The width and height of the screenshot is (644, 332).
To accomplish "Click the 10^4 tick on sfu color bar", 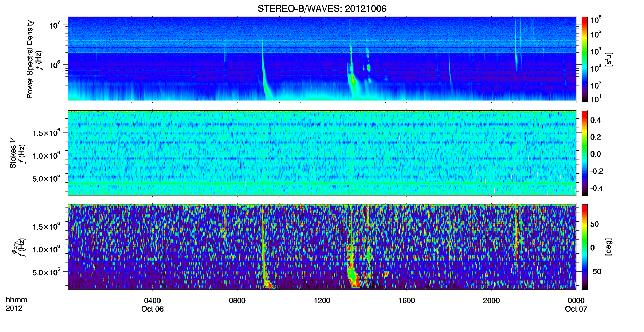I will (596, 51).
